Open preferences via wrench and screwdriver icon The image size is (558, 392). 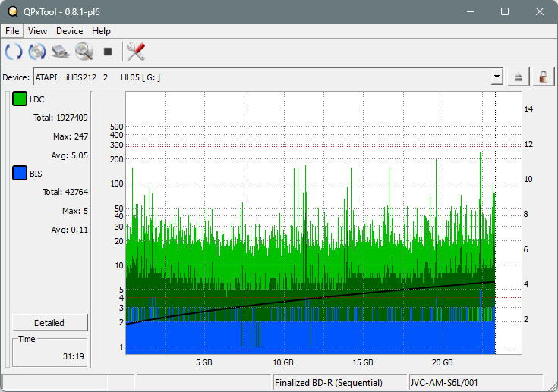(136, 52)
